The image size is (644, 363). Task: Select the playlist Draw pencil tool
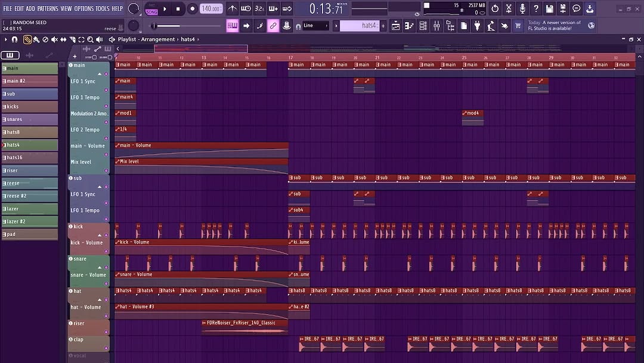[27, 39]
